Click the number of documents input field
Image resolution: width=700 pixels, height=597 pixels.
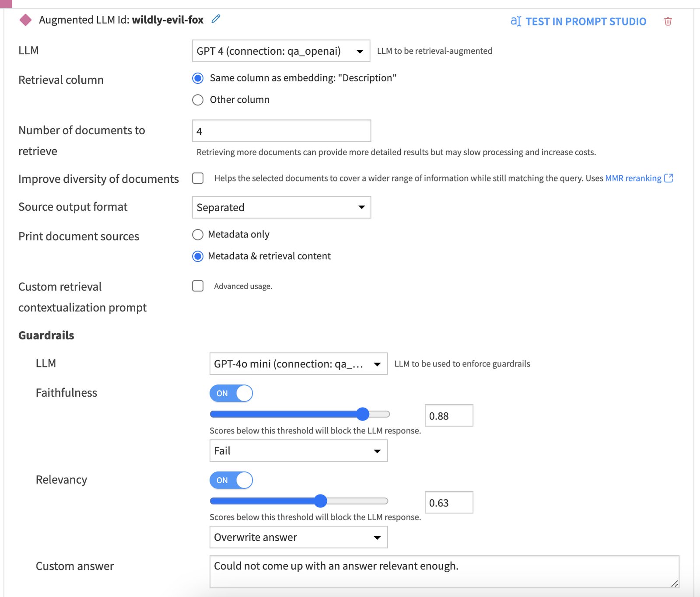pos(281,130)
